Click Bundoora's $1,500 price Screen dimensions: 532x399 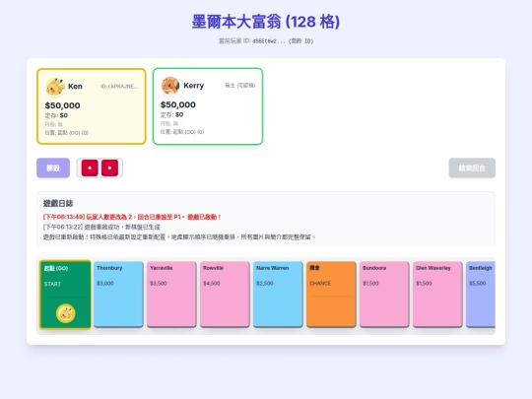pyautogui.click(x=370, y=284)
